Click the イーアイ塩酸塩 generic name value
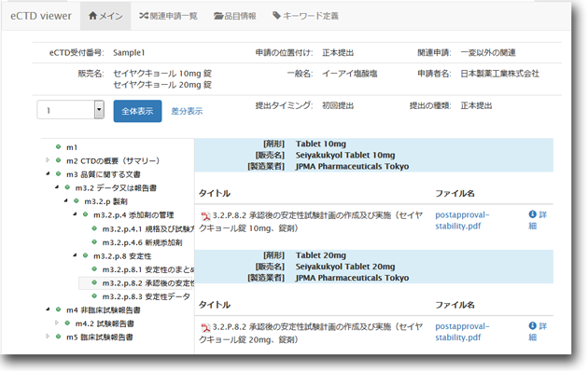The height and width of the screenshot is (371, 588). (349, 74)
